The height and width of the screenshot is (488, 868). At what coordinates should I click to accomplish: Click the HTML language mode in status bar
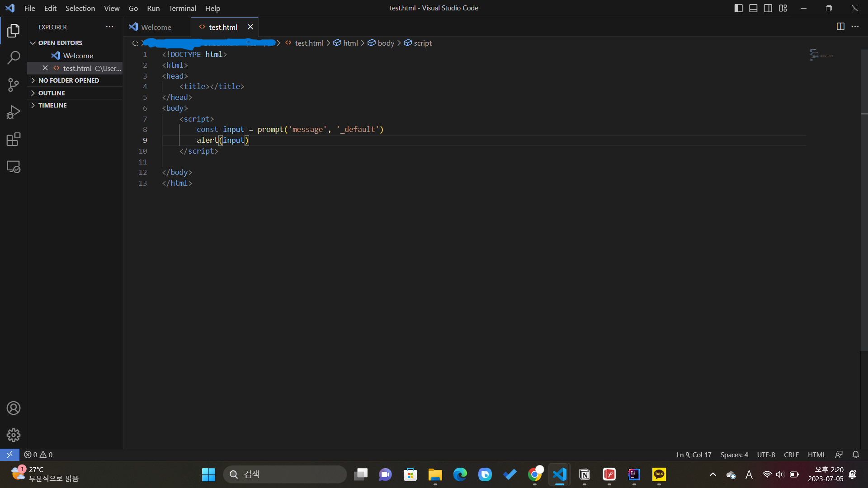(816, 455)
